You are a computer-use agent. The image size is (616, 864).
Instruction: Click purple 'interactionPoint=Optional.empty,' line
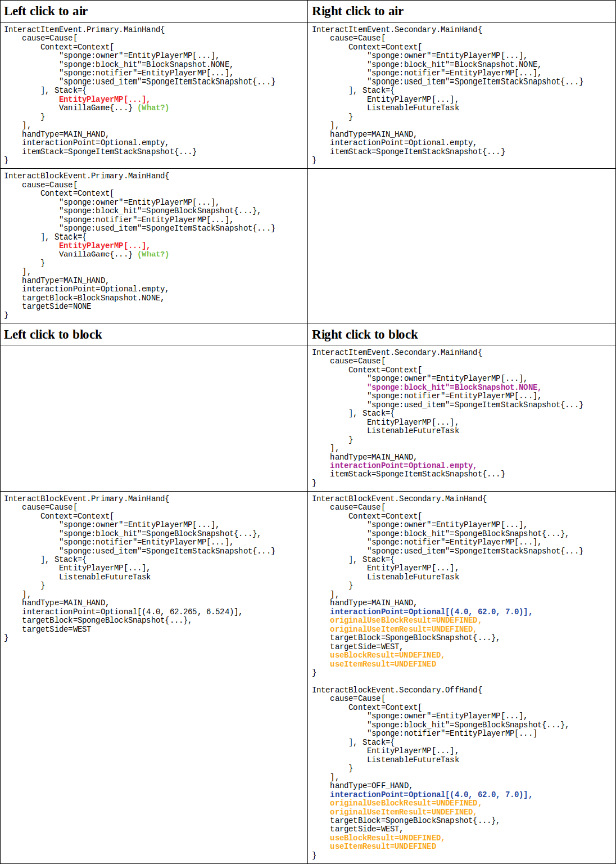click(403, 465)
